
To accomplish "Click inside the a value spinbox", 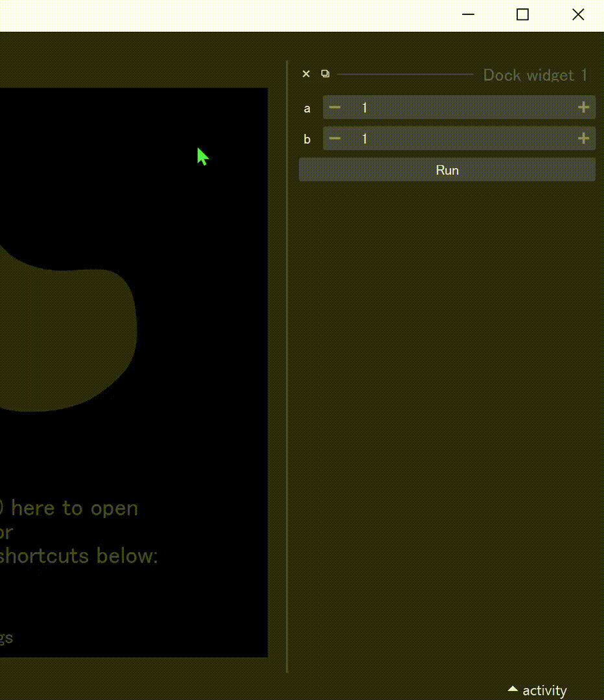I will pyautogui.click(x=454, y=108).
